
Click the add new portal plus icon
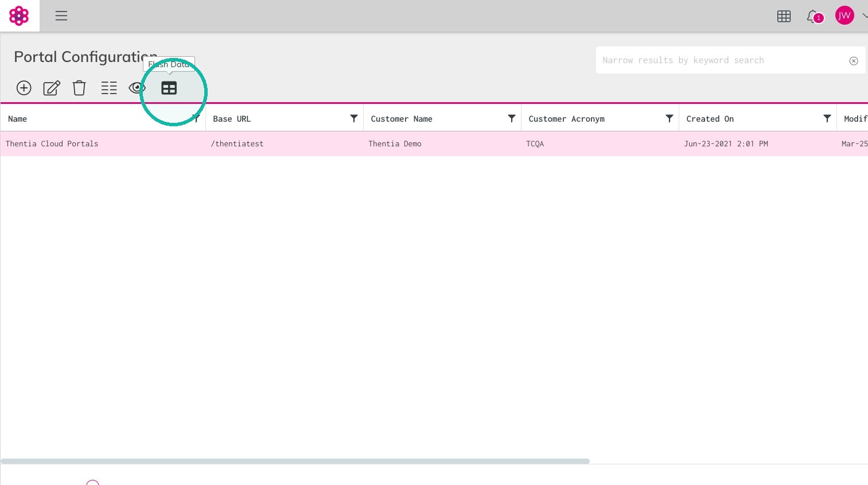24,88
